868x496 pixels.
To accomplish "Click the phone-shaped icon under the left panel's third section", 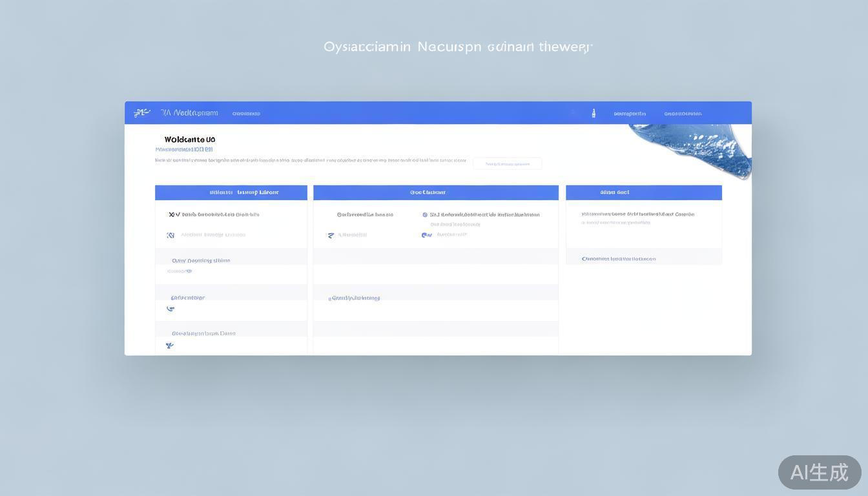I will click(x=170, y=309).
